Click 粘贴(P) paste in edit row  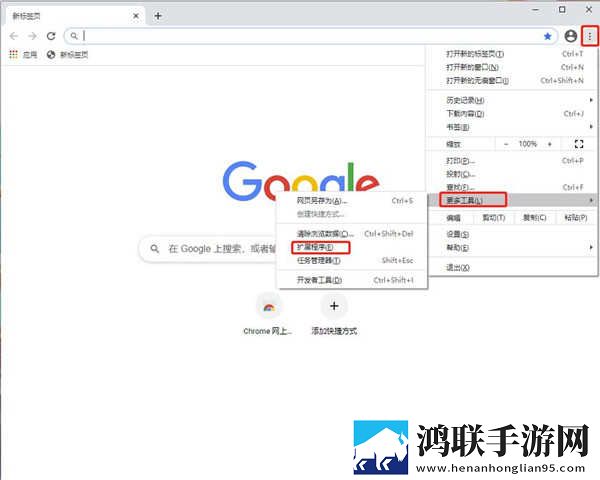[576, 218]
